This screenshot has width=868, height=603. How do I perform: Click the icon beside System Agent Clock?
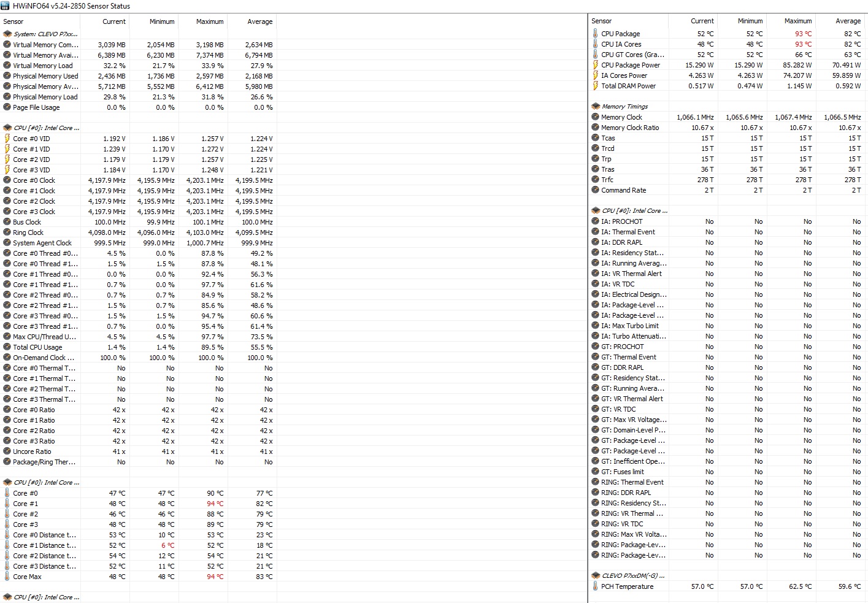[x=7, y=242]
